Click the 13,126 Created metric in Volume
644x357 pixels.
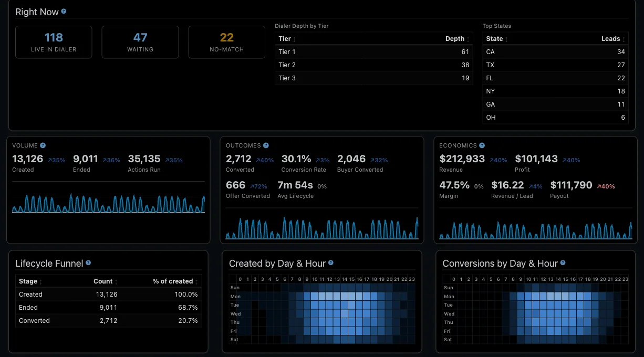[38, 163]
